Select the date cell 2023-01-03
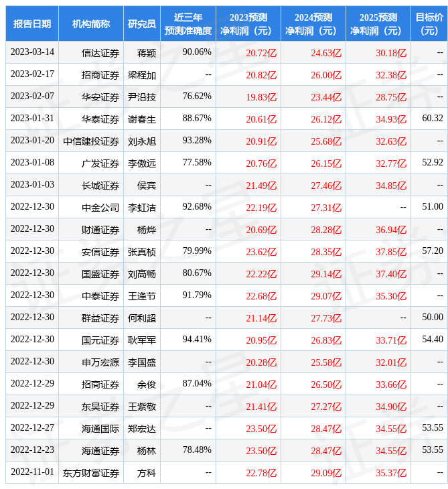 tap(32, 185)
